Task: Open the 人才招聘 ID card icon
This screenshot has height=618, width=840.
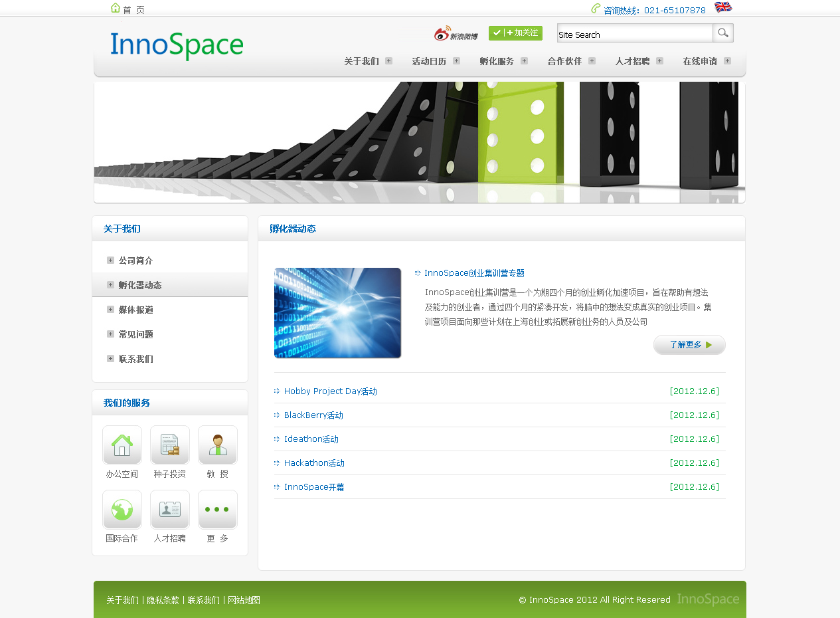Action: point(170,509)
